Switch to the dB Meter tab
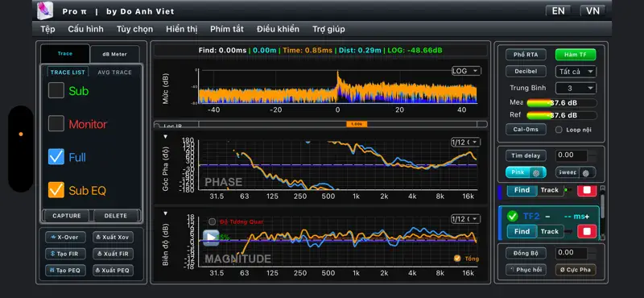The width and height of the screenshot is (644, 298). coord(114,54)
